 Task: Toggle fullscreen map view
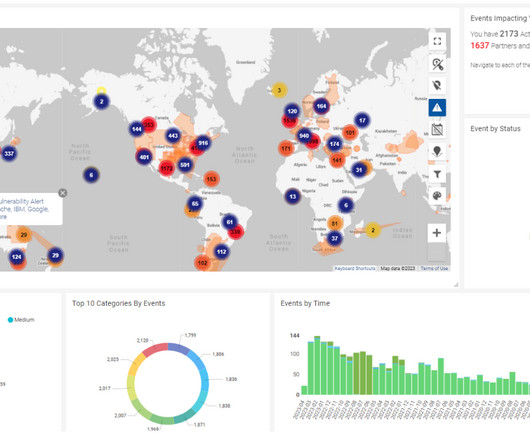click(x=437, y=41)
